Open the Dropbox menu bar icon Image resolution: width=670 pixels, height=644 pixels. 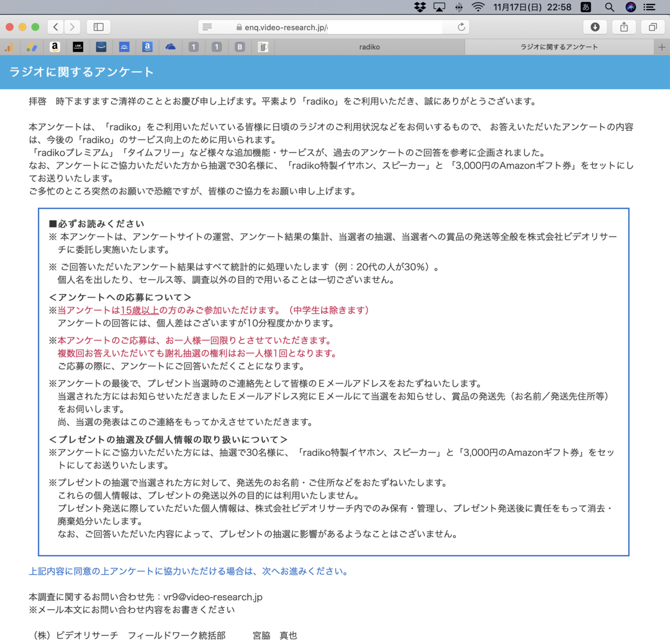coord(420,7)
